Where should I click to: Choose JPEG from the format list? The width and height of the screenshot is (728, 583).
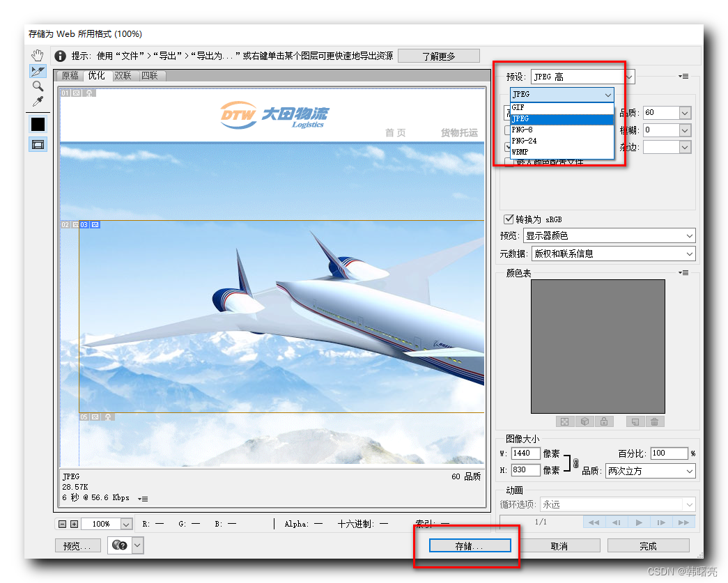[x=562, y=119]
